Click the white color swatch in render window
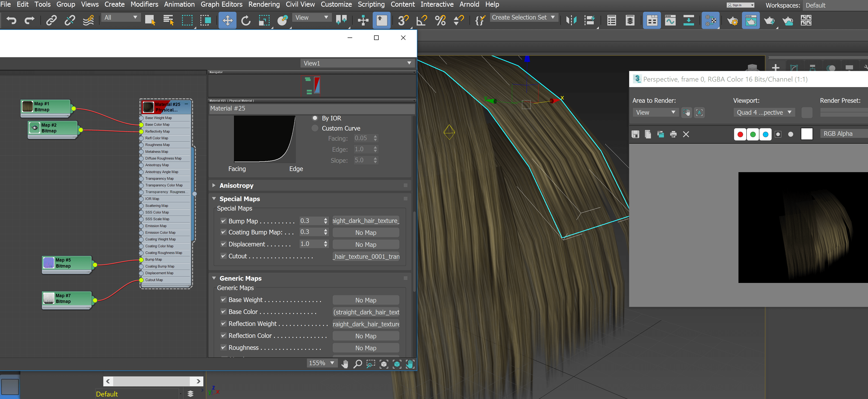This screenshot has height=399, width=868. coord(806,134)
